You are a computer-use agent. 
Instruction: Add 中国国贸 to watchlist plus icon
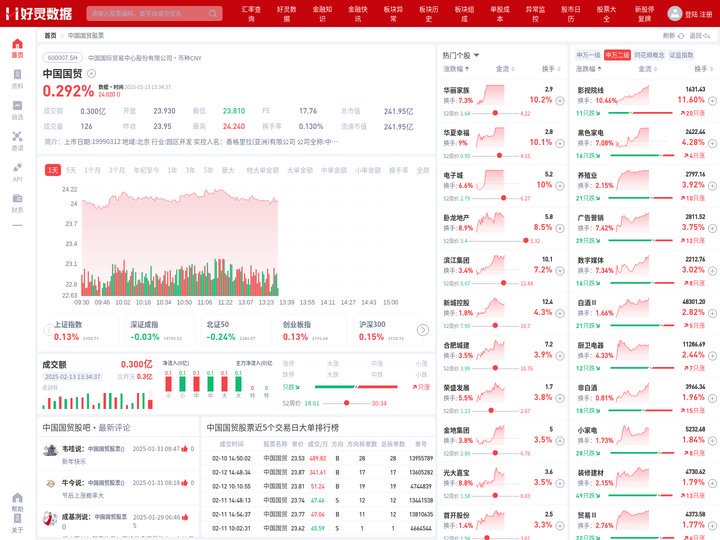coord(91,73)
